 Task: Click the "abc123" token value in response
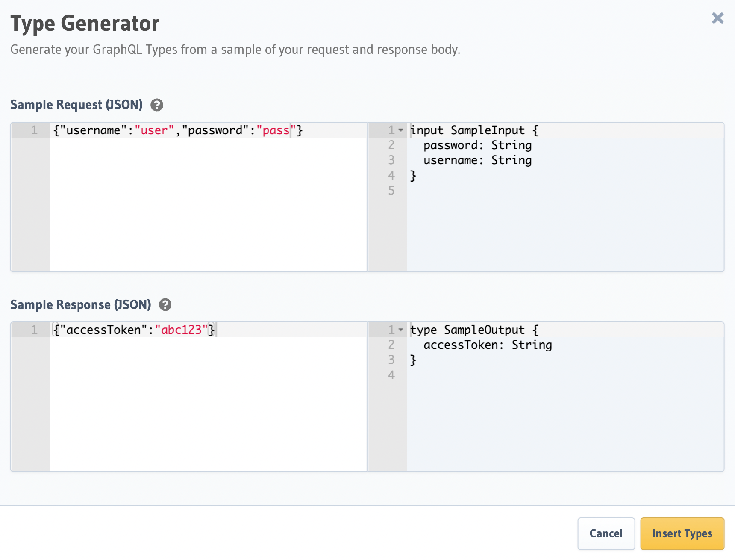pyautogui.click(x=181, y=330)
